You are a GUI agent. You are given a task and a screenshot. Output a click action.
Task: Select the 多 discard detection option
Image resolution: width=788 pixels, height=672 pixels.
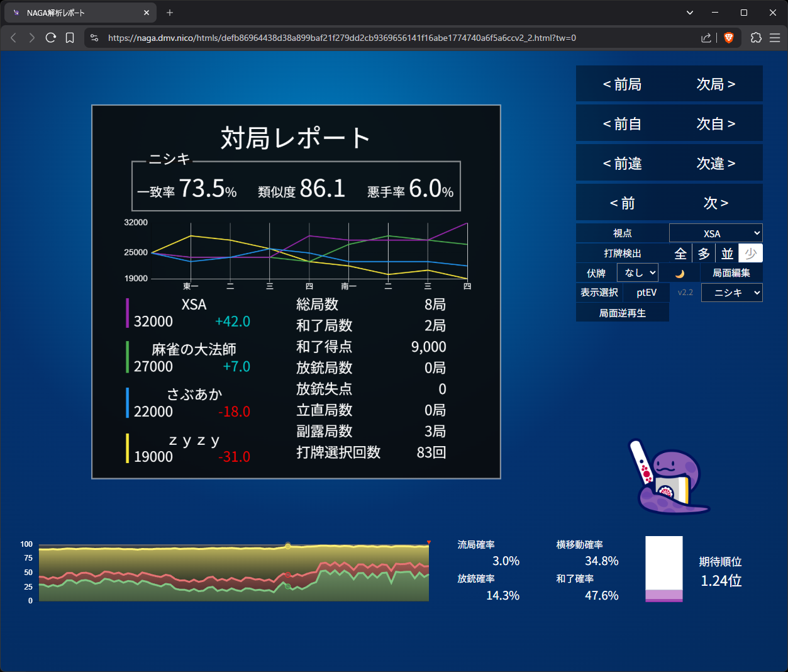[704, 254]
